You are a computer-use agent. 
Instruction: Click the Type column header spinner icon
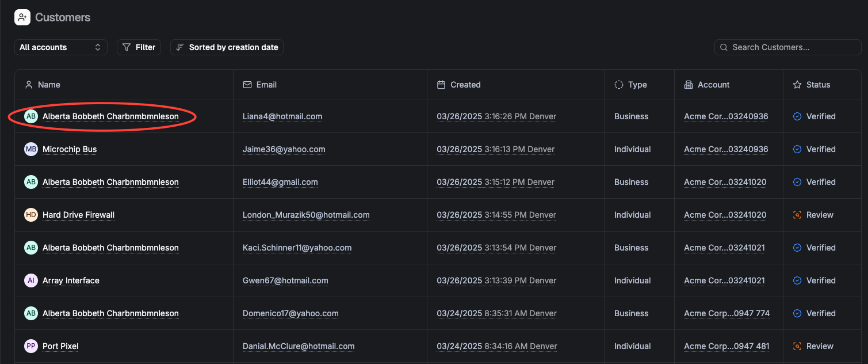618,84
